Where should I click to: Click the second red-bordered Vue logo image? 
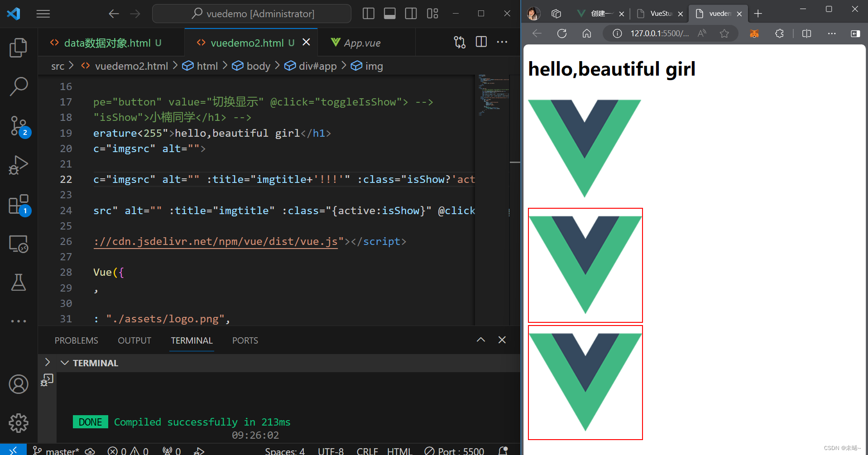[x=585, y=383]
